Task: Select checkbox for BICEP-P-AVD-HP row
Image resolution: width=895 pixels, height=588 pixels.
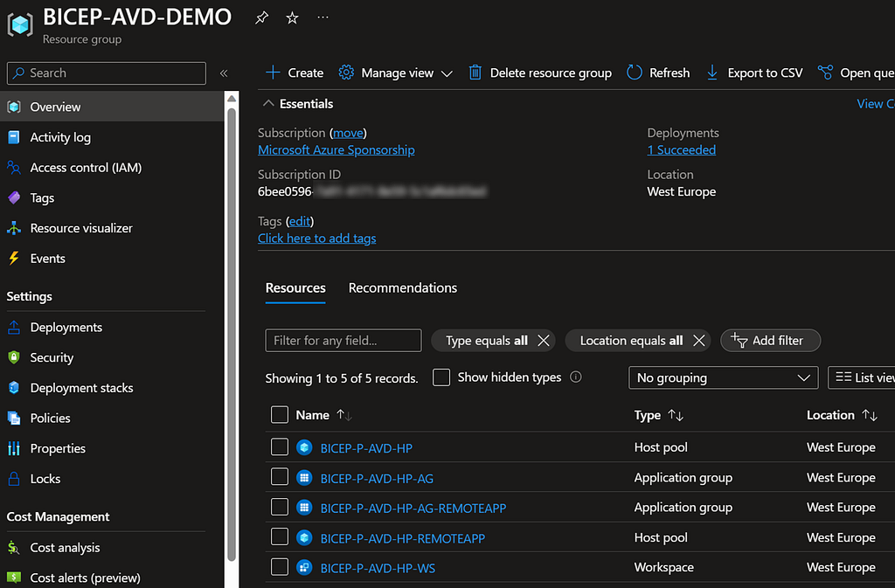Action: pyautogui.click(x=280, y=447)
